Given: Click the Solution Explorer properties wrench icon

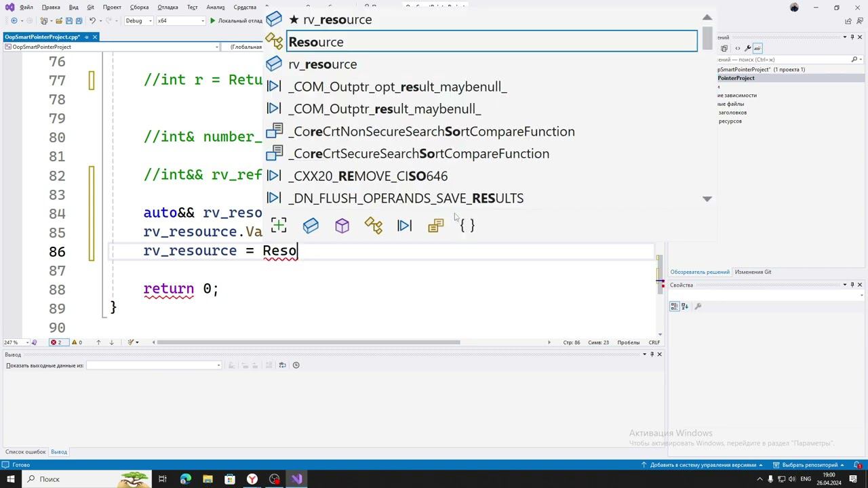Looking at the screenshot, I should (x=747, y=48).
